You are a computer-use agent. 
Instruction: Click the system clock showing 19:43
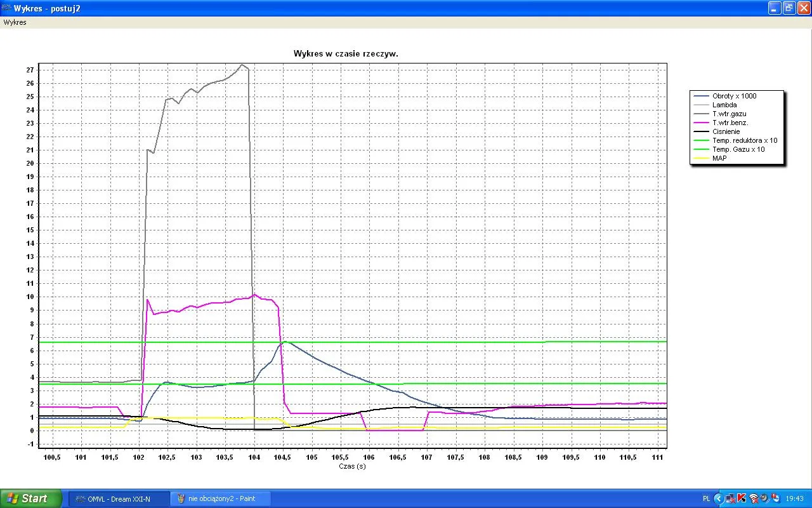(794, 498)
